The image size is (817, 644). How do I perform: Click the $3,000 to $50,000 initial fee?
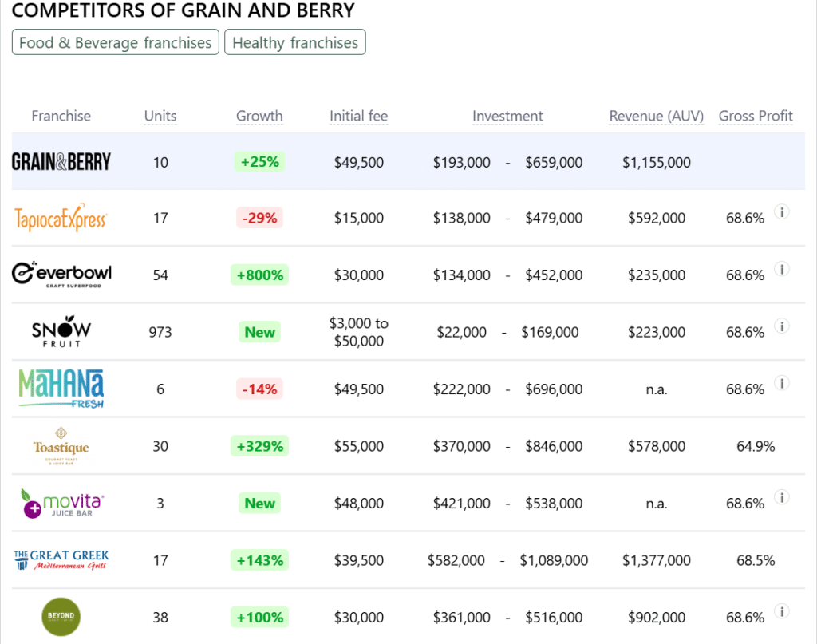click(x=358, y=332)
